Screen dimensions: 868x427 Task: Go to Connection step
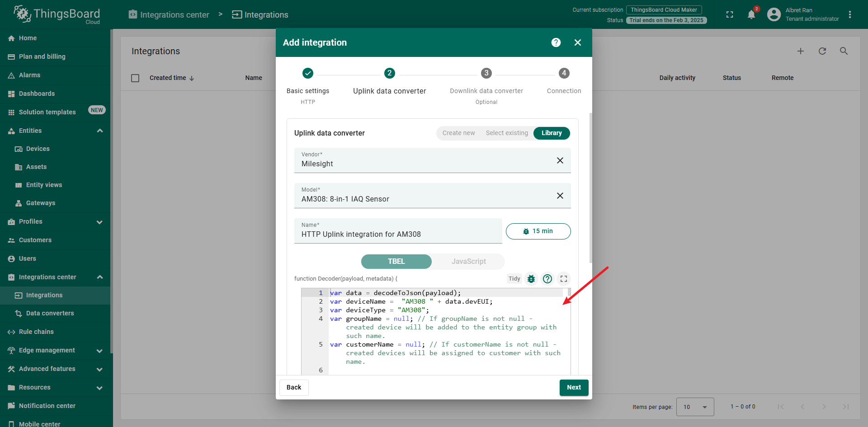pos(564,81)
